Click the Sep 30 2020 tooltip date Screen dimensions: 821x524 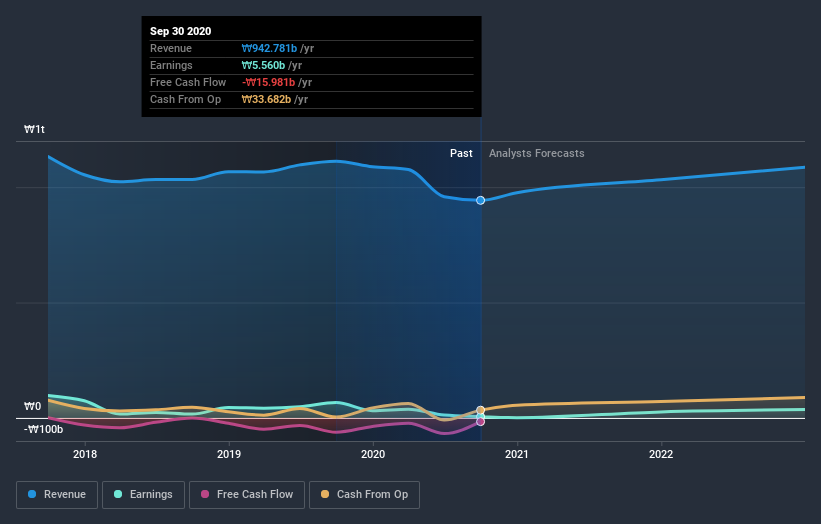181,31
